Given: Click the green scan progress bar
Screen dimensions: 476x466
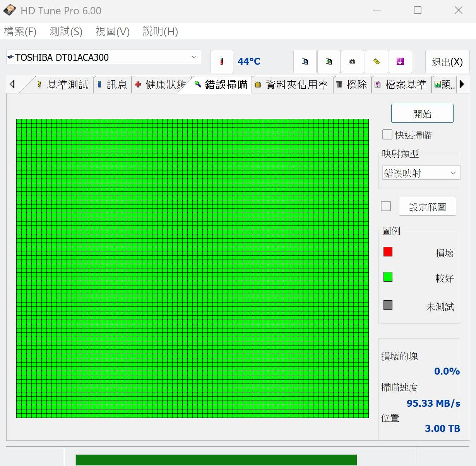Looking at the screenshot, I should 216,460.
